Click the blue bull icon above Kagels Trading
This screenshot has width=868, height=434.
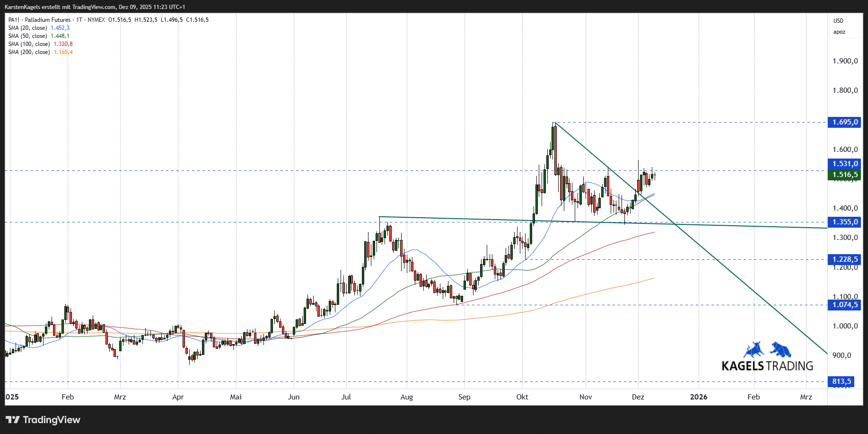coord(754,350)
